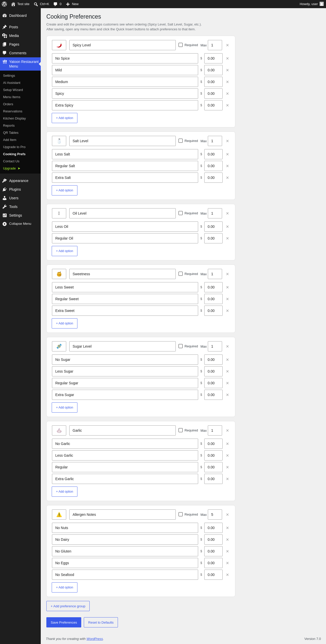
Task: Check Required for Sugar Level group
Action: (x=181, y=346)
